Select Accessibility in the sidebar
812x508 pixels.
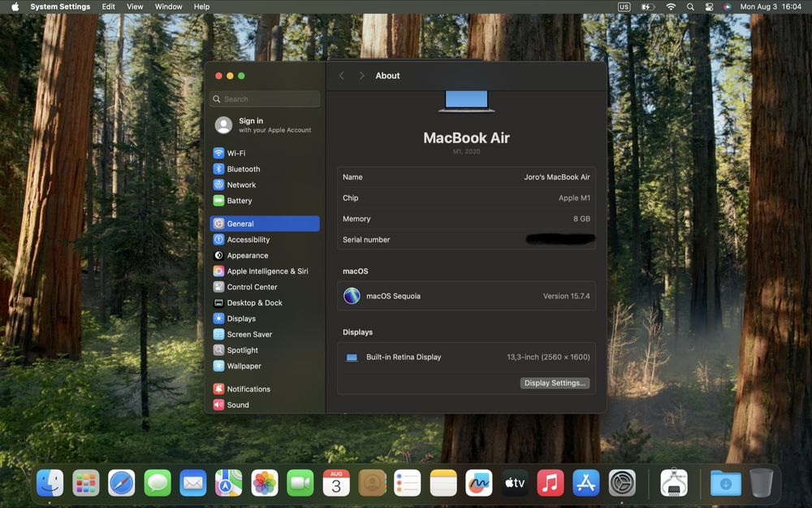click(265, 240)
